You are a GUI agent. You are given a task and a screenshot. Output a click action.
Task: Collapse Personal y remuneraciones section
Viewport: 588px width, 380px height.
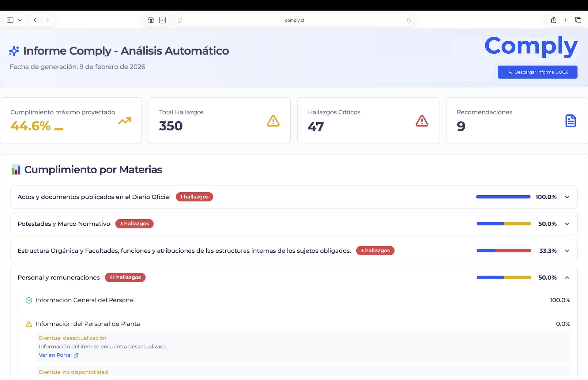[x=567, y=278]
